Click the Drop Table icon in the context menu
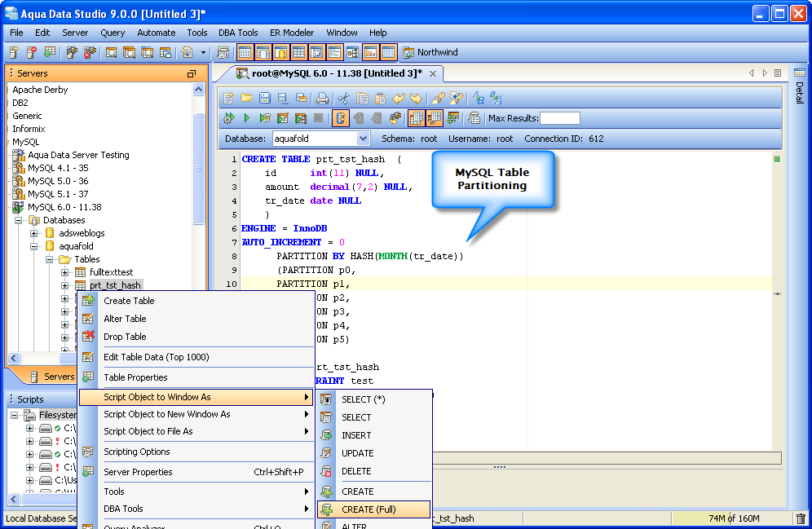This screenshot has width=812, height=529. (x=89, y=337)
